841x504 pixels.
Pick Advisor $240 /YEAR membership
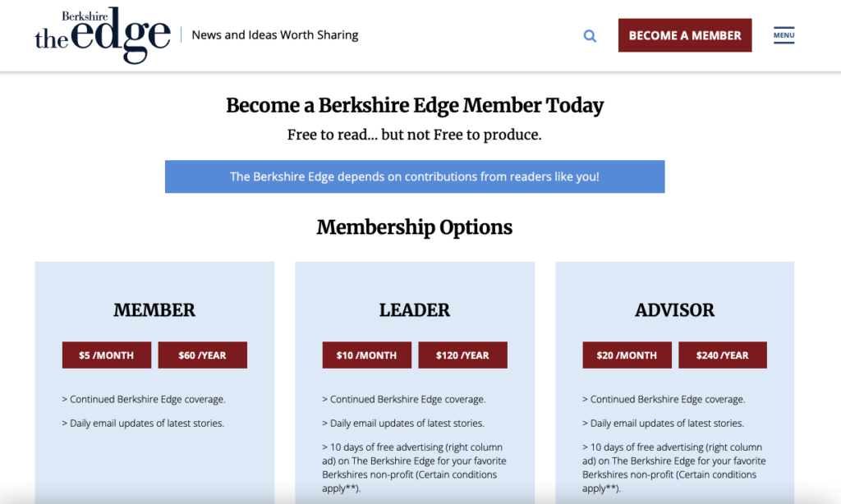click(723, 355)
